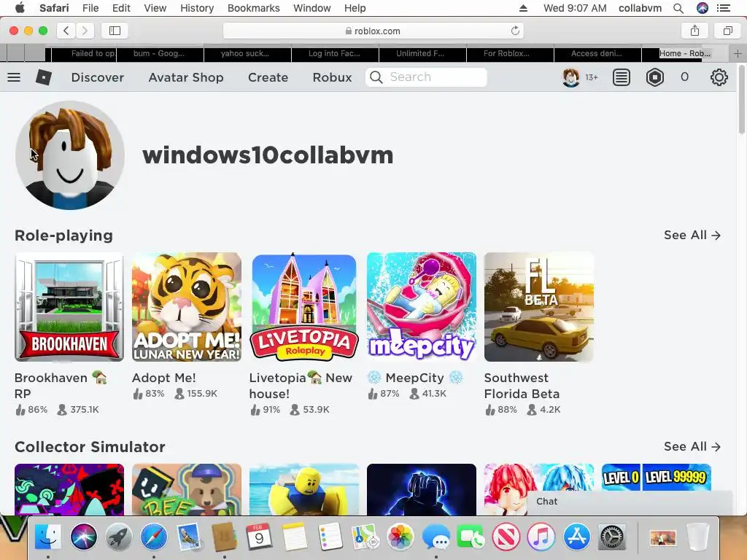Viewport: 747px width, 560px height.
Task: See All Collector Simulator games
Action: point(692,447)
